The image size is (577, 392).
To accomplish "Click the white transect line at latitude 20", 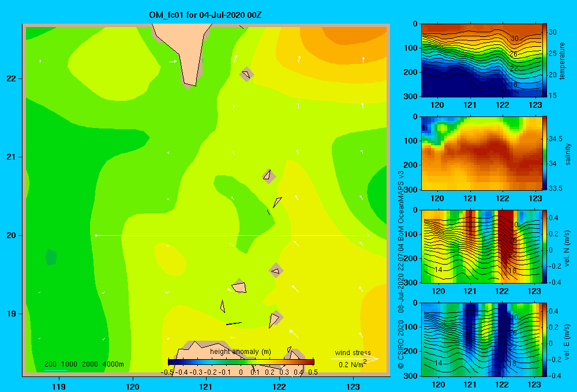I will (232, 235).
